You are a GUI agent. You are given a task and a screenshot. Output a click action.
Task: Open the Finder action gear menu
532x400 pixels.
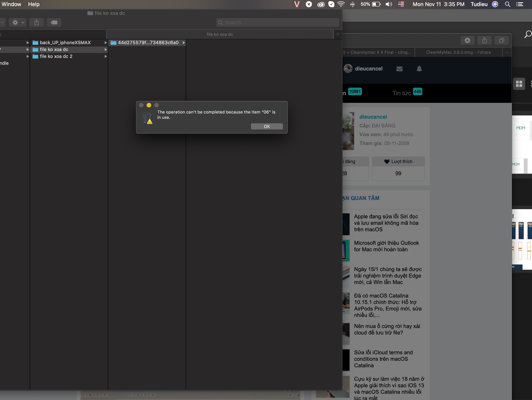click(x=17, y=23)
